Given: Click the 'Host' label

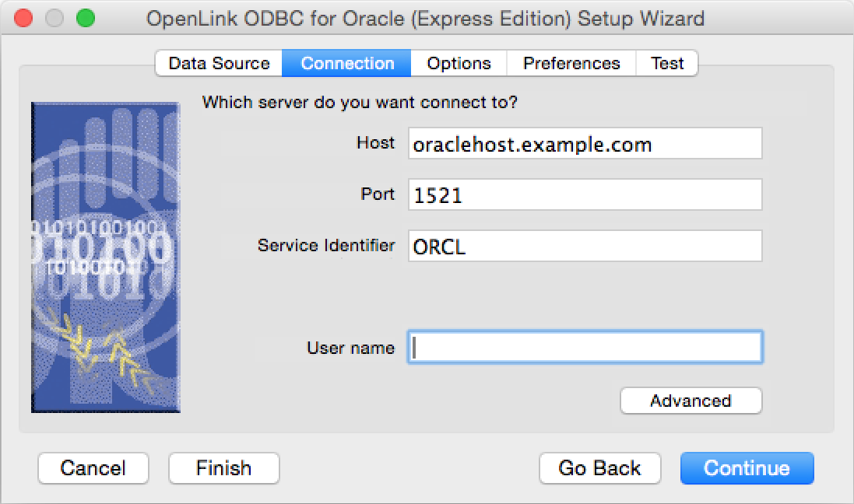Looking at the screenshot, I should point(375,142).
